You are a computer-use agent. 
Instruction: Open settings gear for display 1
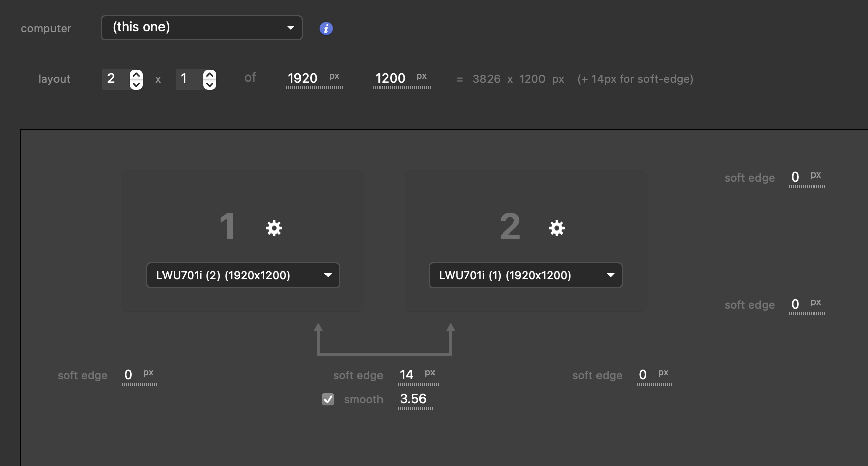(274, 228)
